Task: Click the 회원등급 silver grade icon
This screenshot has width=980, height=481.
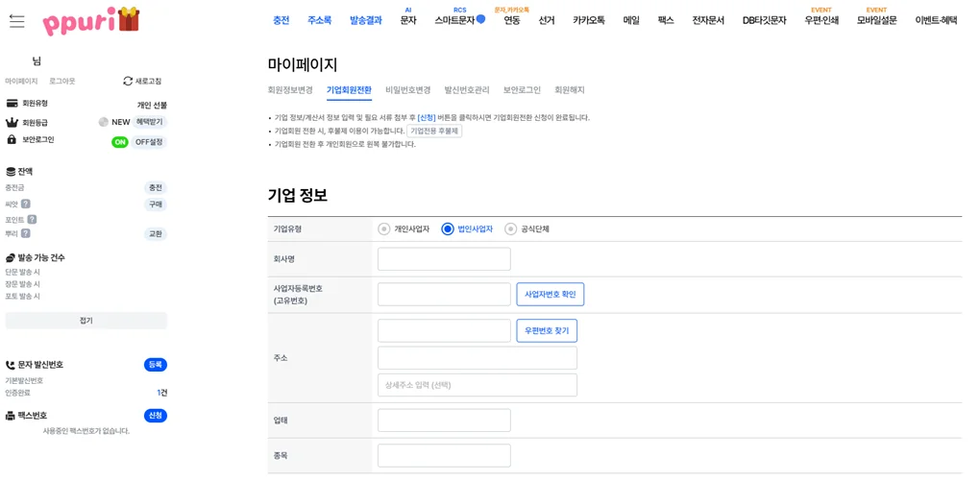Action: pos(104,122)
